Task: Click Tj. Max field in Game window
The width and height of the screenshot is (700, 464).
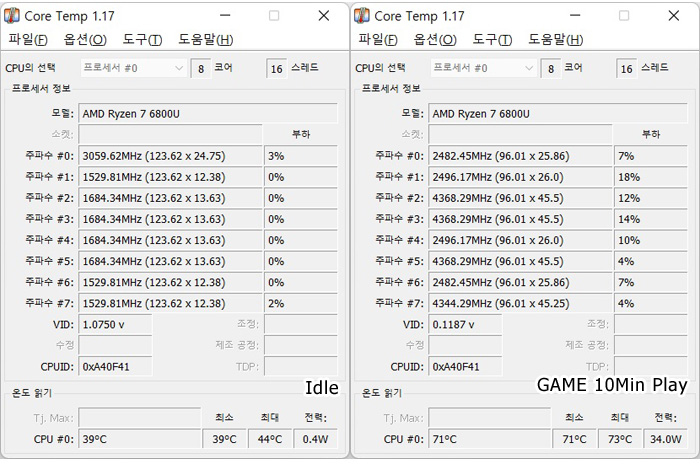Action: [x=490, y=418]
